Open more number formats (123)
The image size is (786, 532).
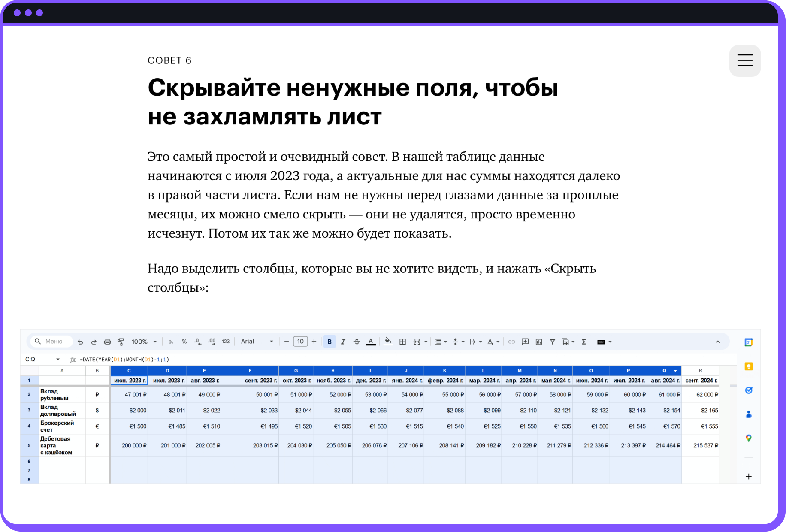(x=226, y=342)
